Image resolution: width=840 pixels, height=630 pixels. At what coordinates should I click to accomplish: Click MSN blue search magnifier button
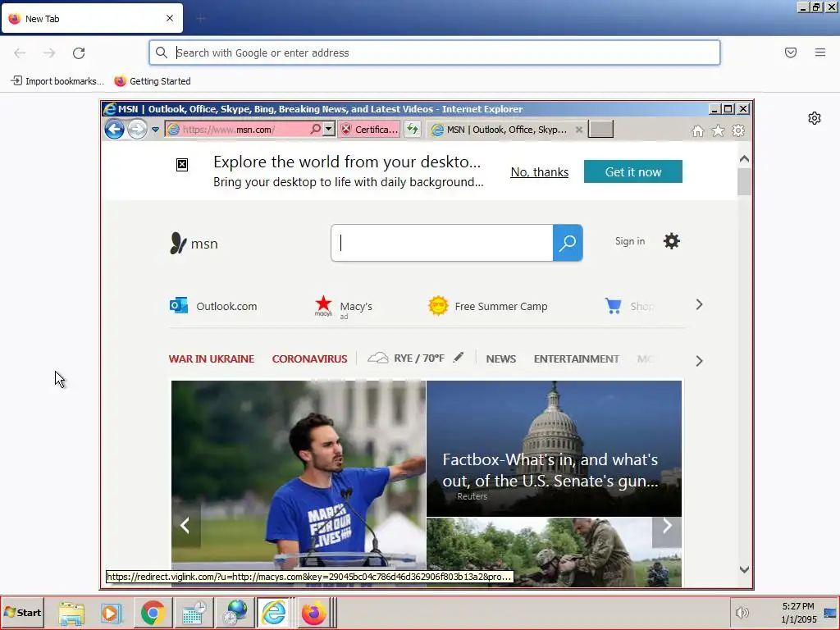(568, 243)
